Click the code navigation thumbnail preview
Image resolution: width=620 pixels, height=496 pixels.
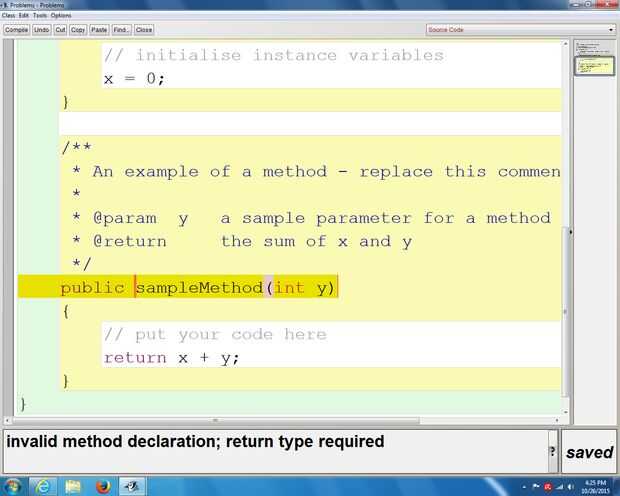(x=594, y=66)
